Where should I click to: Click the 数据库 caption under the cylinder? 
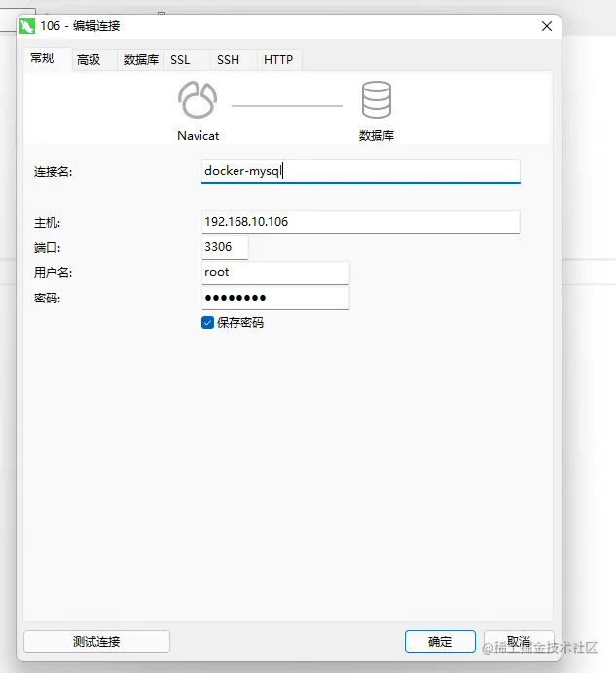coord(377,136)
